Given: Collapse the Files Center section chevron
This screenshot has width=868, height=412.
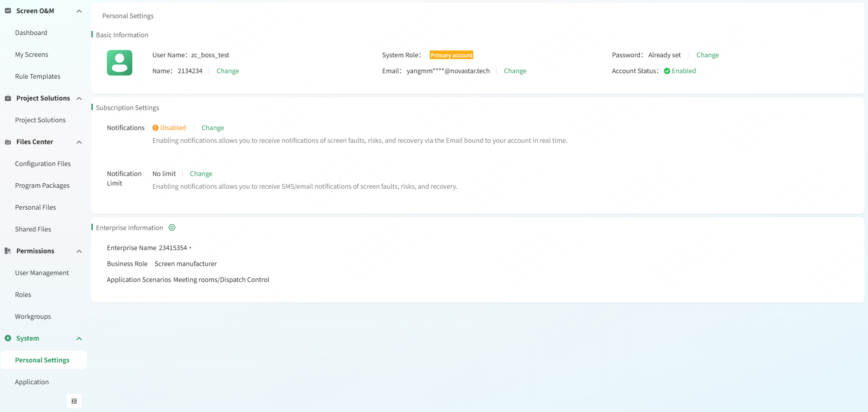Looking at the screenshot, I should point(79,142).
